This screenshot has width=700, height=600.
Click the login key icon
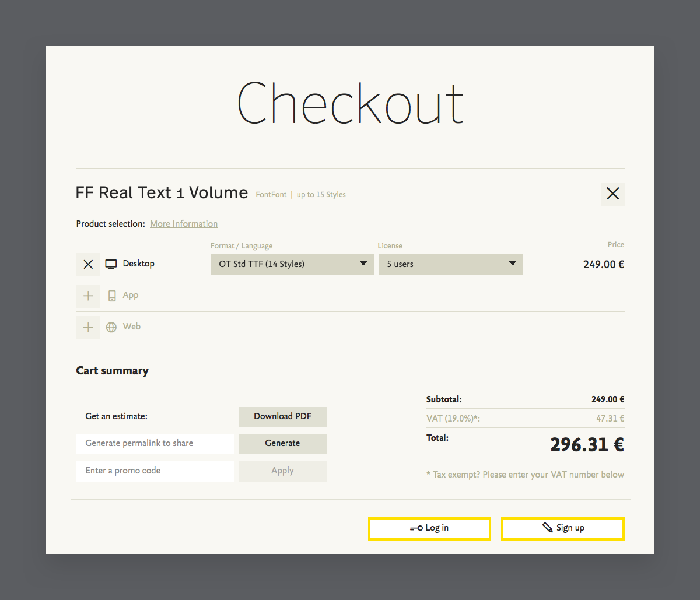coord(417,528)
